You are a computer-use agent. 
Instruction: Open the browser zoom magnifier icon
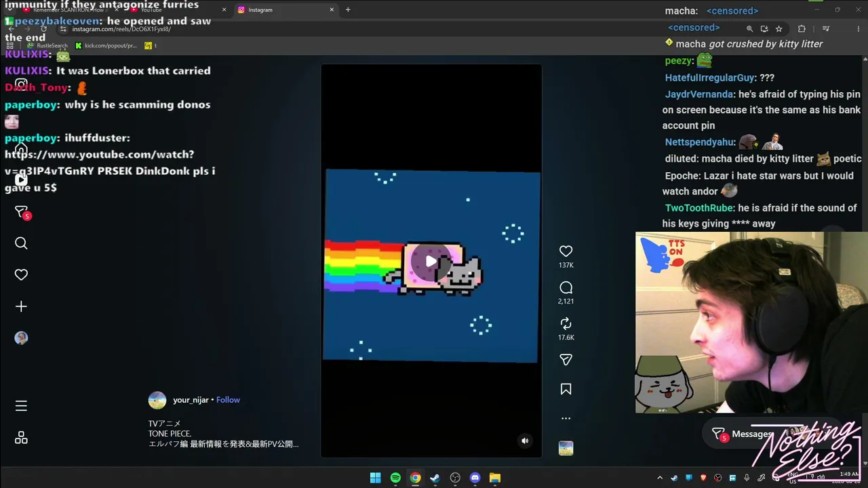[749, 28]
